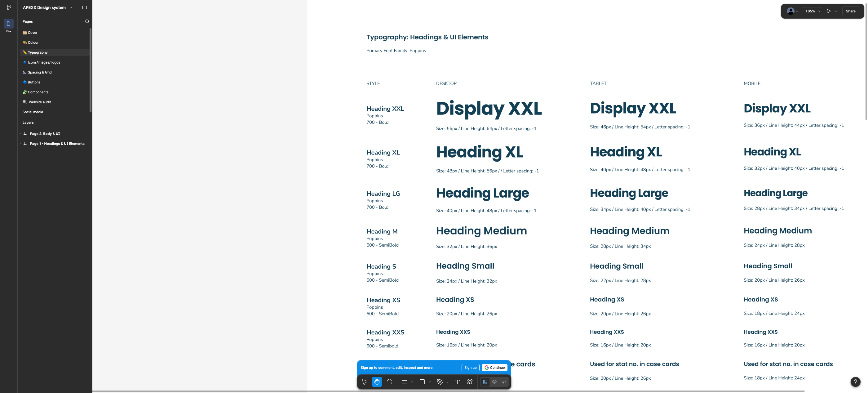This screenshot has width=868, height=393.
Task: Click the TABLET column header
Action: coord(598,83)
